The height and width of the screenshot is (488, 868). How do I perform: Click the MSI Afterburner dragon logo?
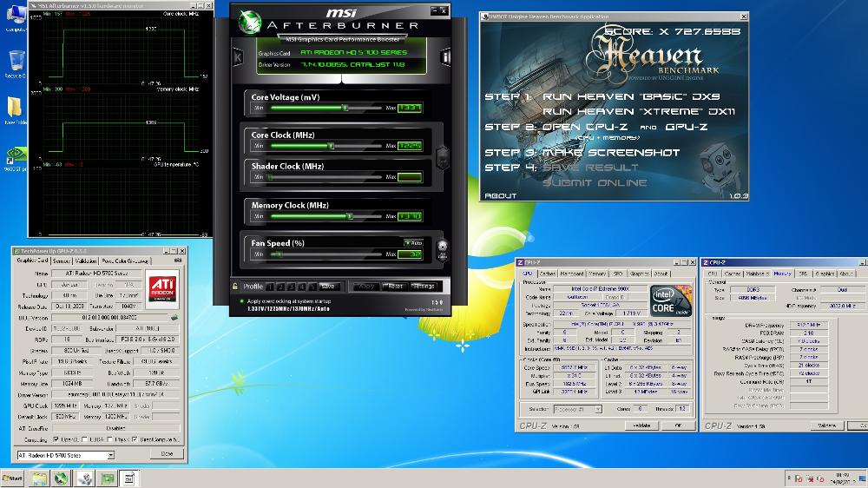point(250,21)
